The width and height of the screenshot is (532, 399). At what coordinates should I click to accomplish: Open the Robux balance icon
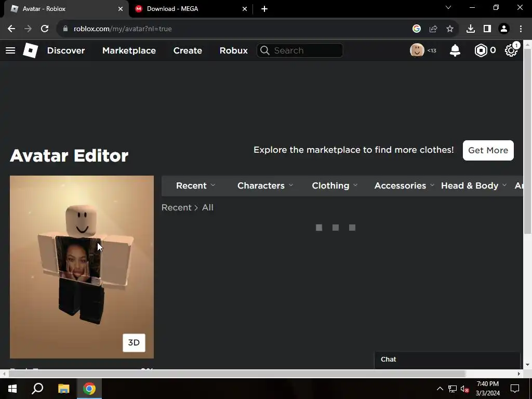pos(481,50)
